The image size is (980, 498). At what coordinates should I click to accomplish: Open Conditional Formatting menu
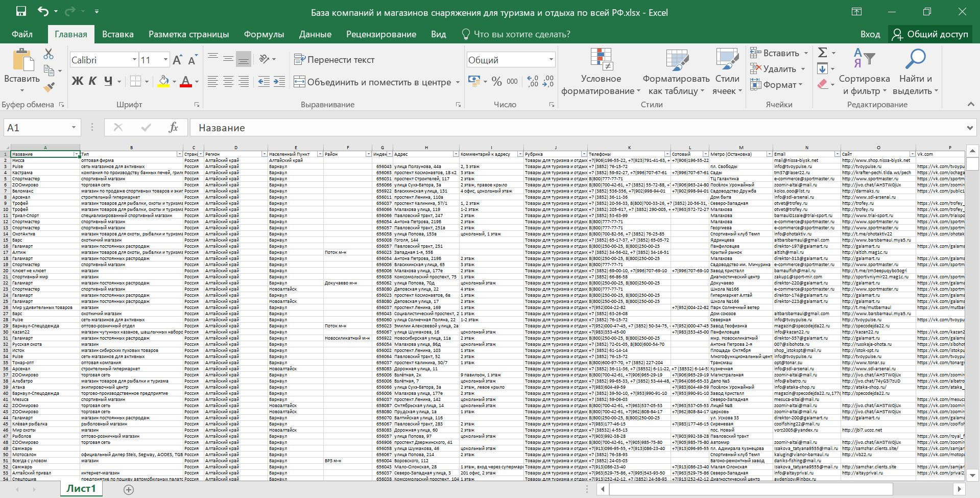coord(601,72)
